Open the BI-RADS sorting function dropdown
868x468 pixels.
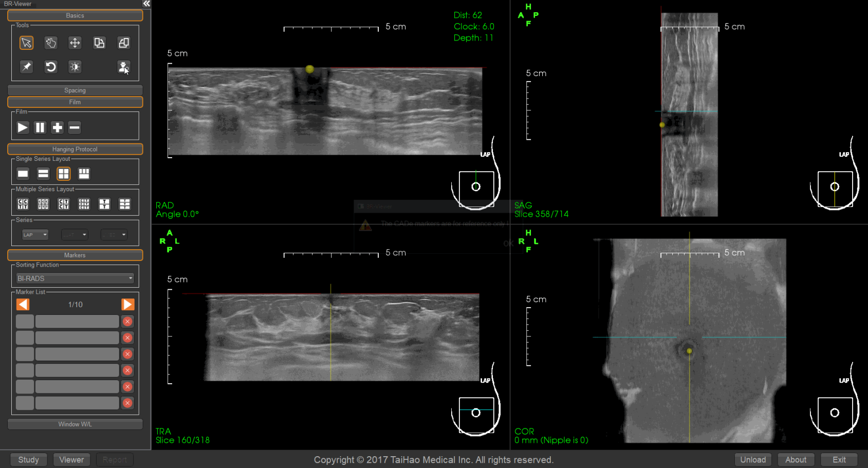pos(75,278)
